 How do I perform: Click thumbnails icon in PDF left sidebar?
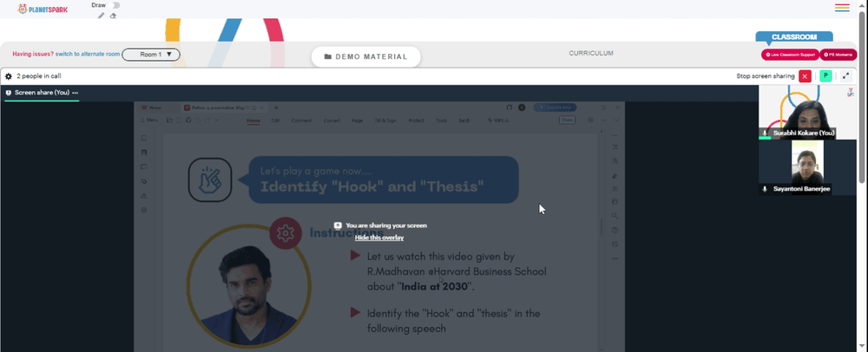144,153
